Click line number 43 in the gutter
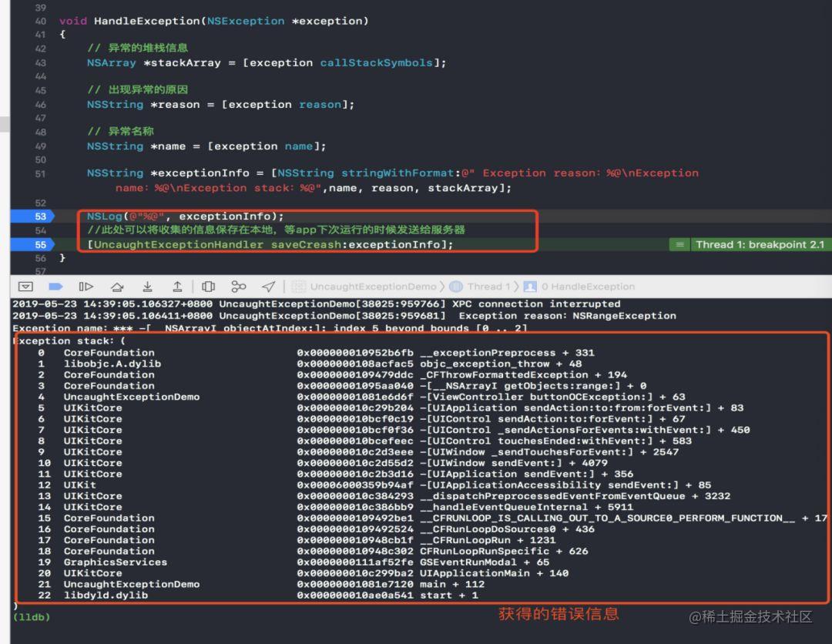Viewport: 832px width, 644px height. (40, 62)
